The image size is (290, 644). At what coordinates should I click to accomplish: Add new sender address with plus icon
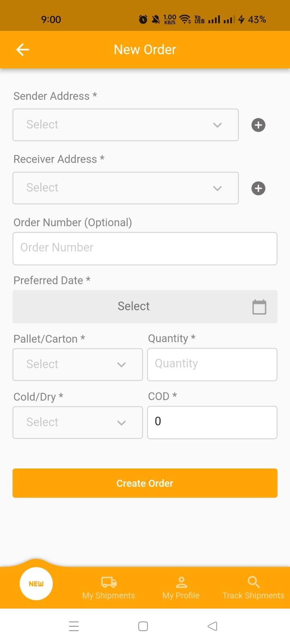click(x=258, y=125)
